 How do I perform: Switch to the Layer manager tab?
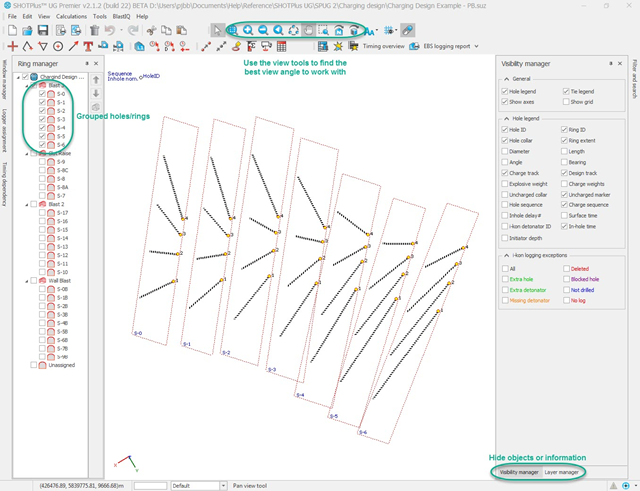point(562,472)
